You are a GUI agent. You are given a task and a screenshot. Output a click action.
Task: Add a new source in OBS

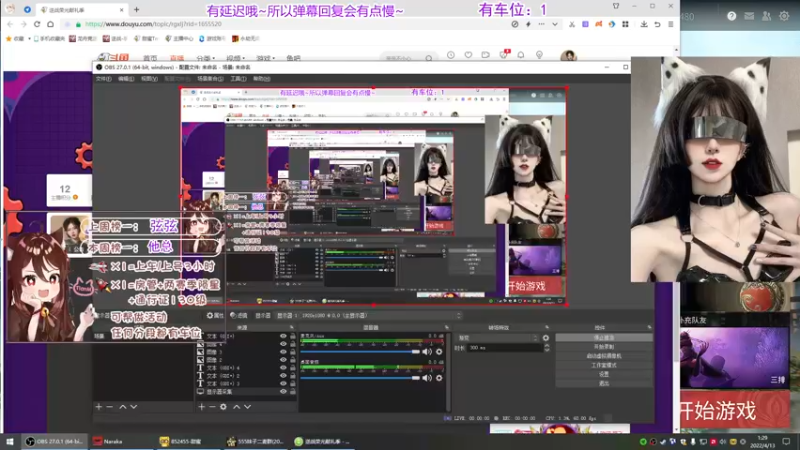(x=202, y=407)
